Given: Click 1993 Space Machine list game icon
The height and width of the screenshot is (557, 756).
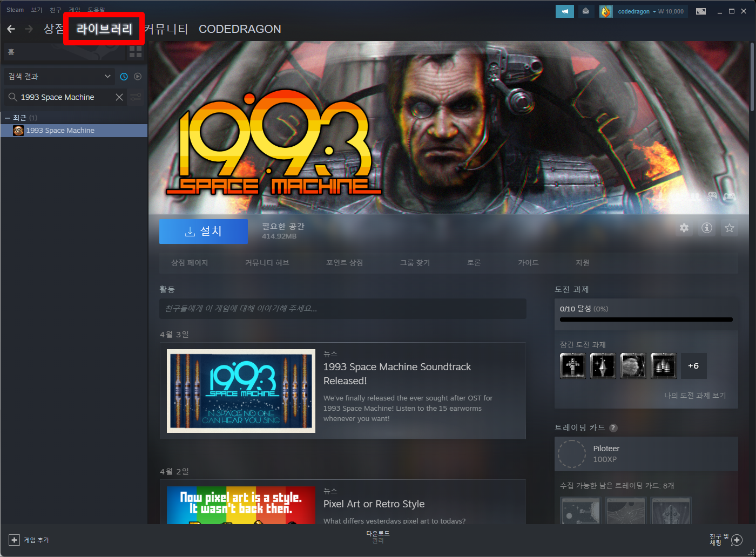Looking at the screenshot, I should (18, 131).
